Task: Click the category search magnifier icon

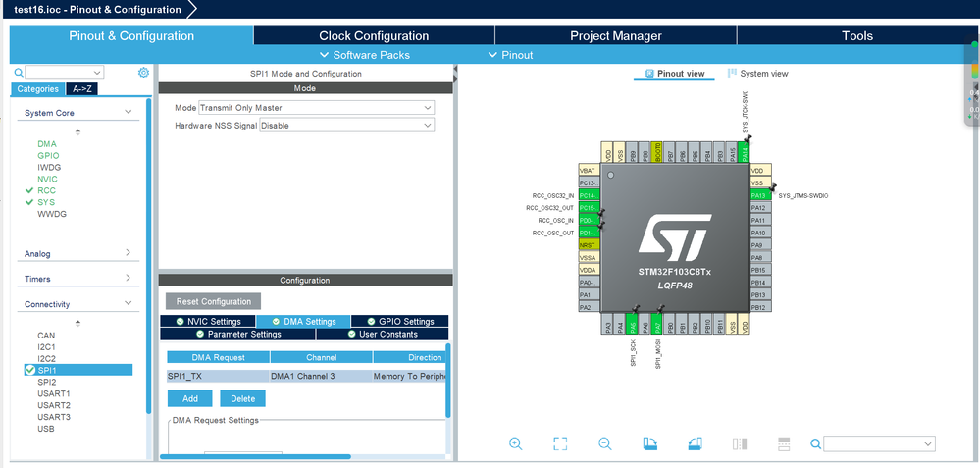Action: click(19, 73)
